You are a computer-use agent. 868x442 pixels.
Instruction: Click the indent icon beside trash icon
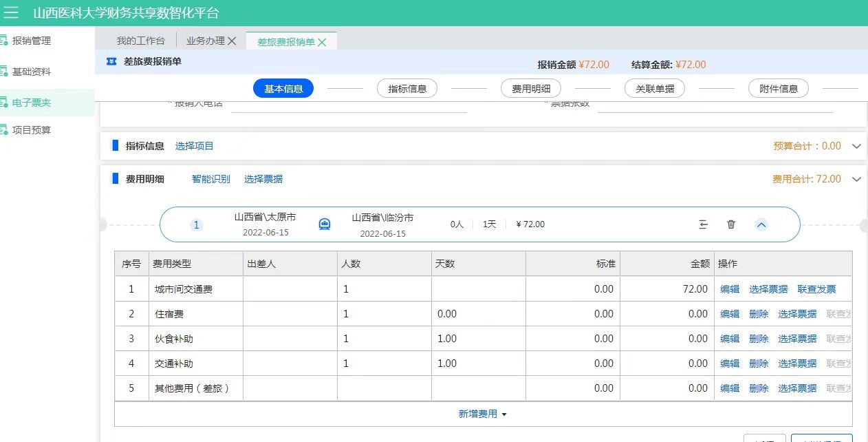tap(703, 224)
